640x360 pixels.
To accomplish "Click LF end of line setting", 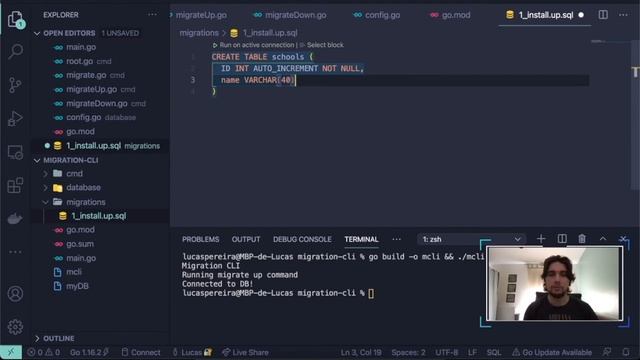I will click(x=472, y=352).
